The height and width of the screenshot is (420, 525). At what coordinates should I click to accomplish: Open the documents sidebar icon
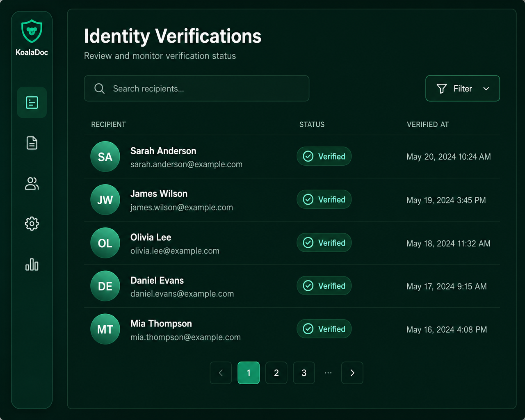[32, 143]
